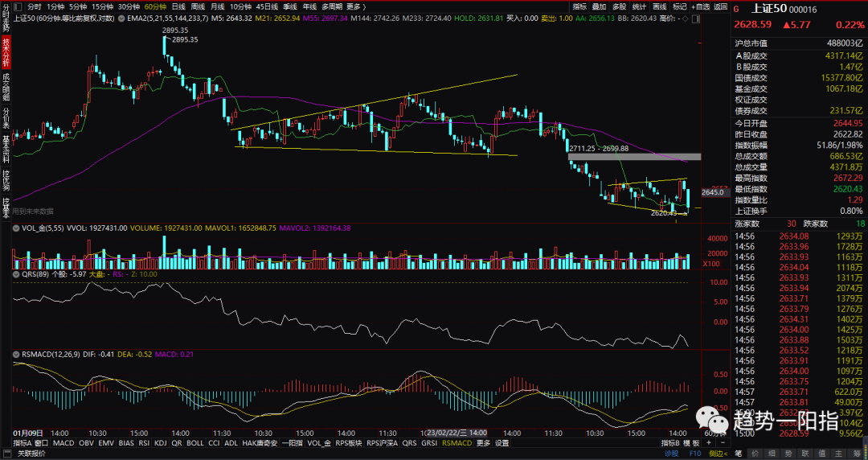Zoom in chart with + button
The width and height of the screenshot is (868, 460).
(x=709, y=443)
